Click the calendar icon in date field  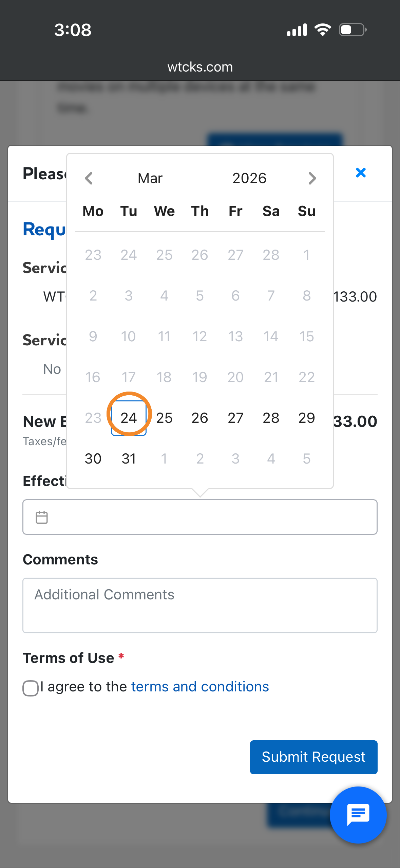tap(42, 517)
